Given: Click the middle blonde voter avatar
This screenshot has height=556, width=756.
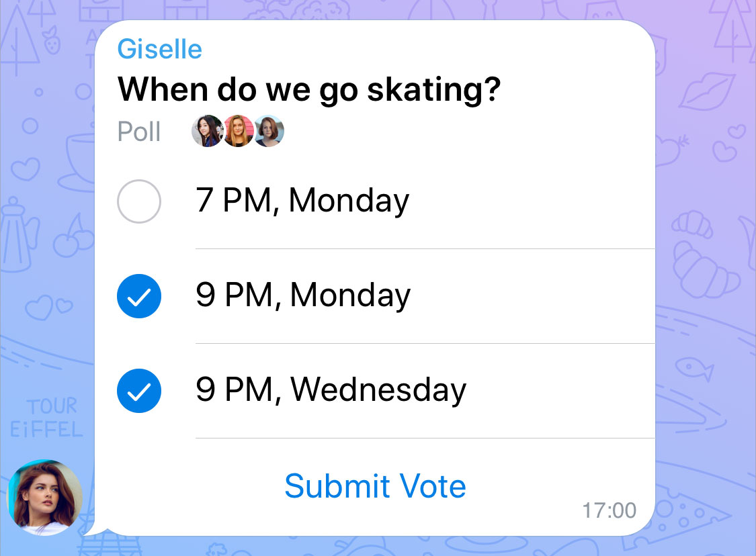Looking at the screenshot, I should [x=238, y=131].
